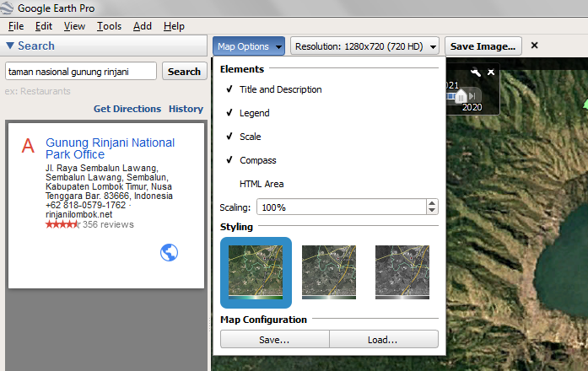Open the Help menu
The image size is (588, 371).
[x=174, y=26]
